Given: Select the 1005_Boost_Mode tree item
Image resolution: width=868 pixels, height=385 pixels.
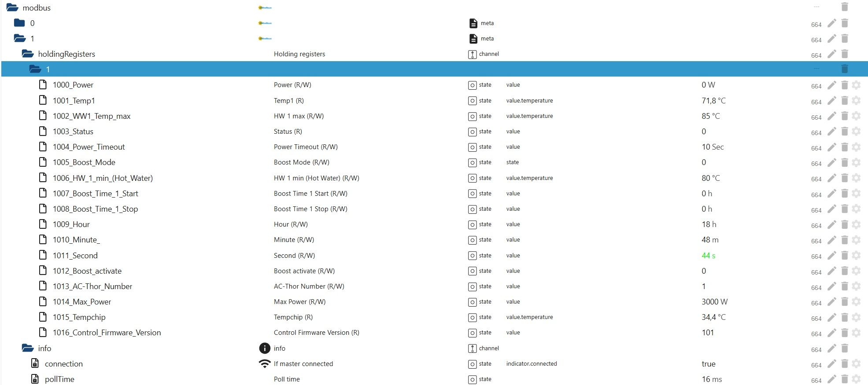Looking at the screenshot, I should 84,162.
